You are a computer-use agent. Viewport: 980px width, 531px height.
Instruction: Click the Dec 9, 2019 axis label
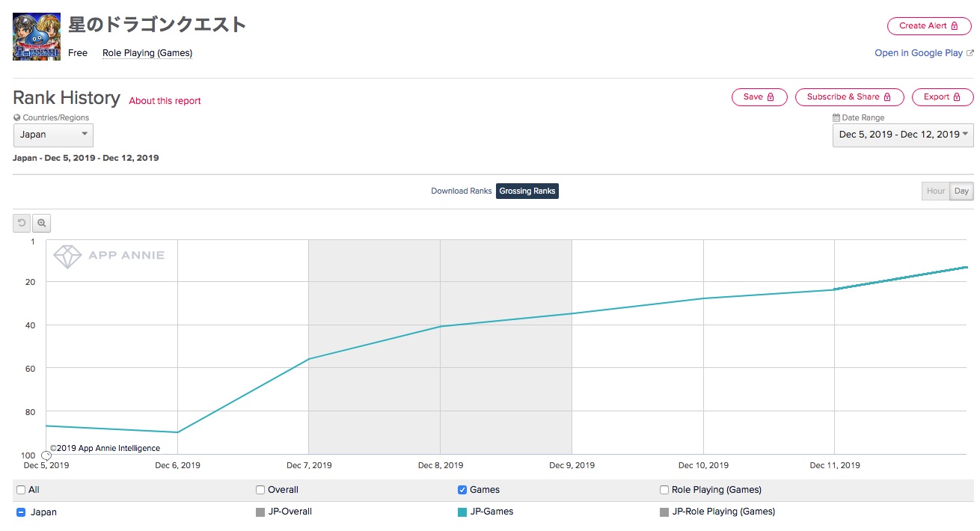572,465
